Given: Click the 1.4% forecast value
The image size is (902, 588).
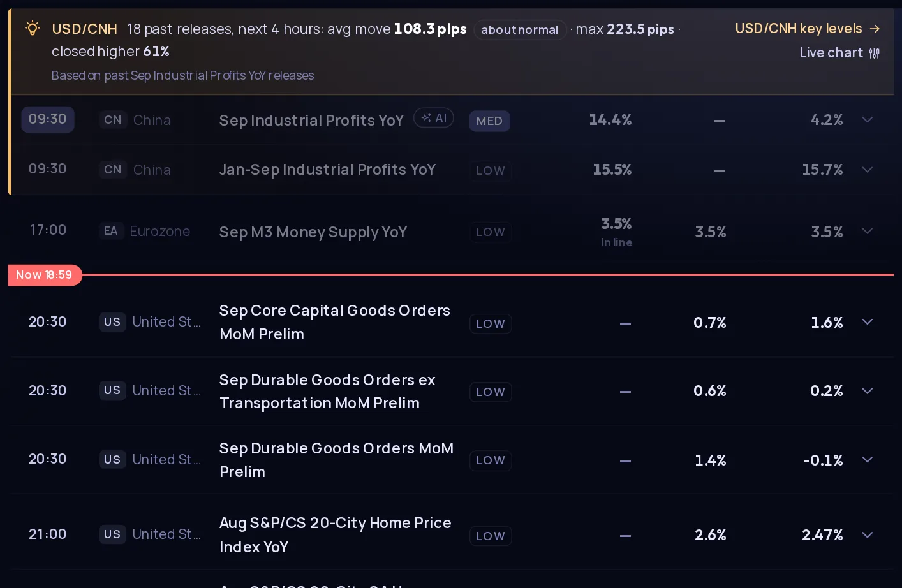Looking at the screenshot, I should [711, 460].
